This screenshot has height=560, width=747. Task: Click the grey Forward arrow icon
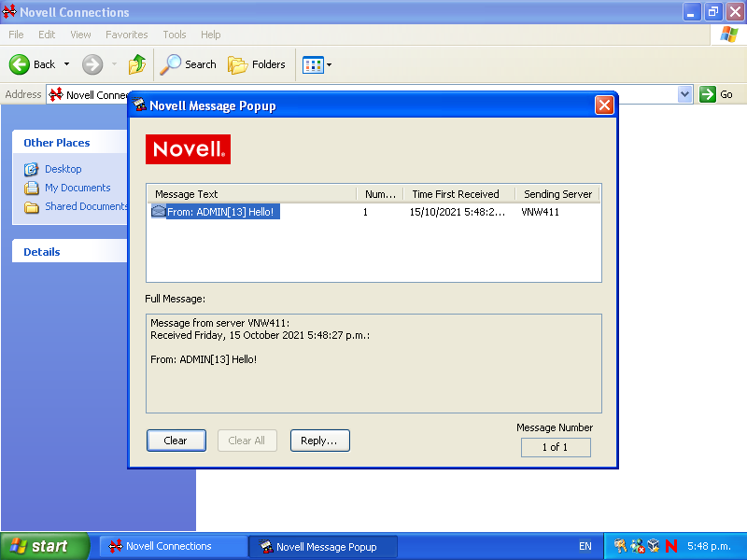(92, 64)
